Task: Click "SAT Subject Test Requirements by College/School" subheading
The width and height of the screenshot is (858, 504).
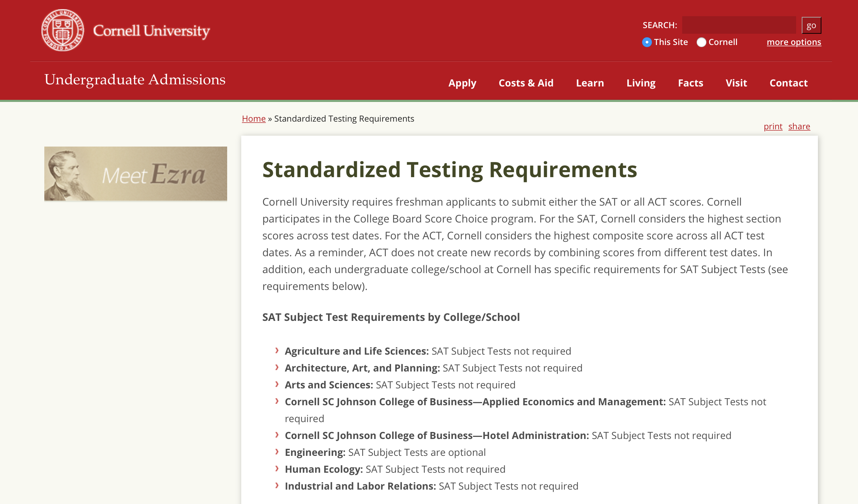Action: click(x=391, y=317)
